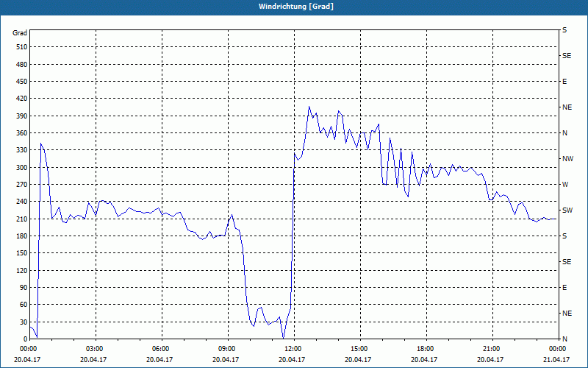This screenshot has width=588, height=368.
Task: Select the N compass label on the 0 row
Action: (564, 339)
